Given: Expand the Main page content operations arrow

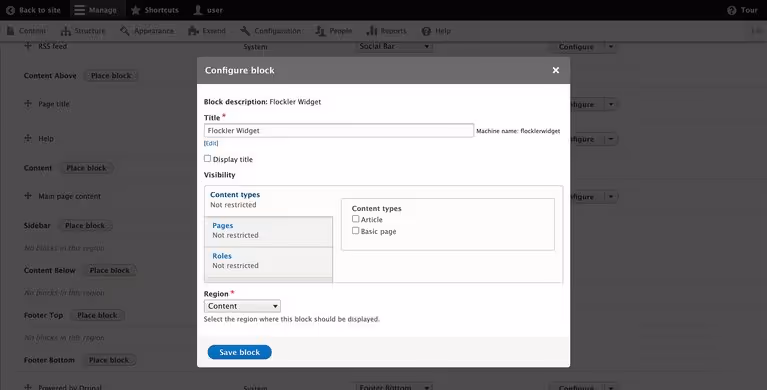Looking at the screenshot, I should point(610,197).
